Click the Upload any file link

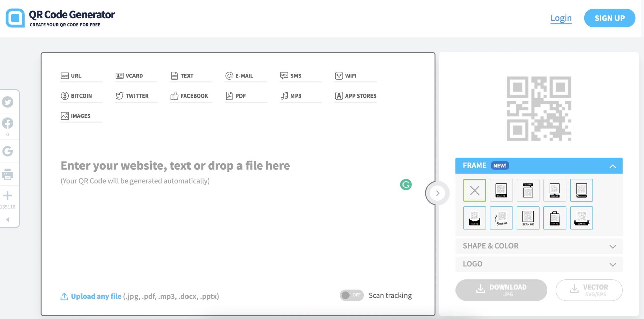[x=96, y=296]
